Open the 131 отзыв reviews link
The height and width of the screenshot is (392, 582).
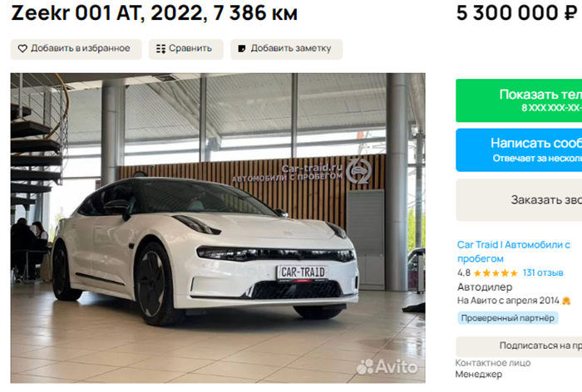click(x=543, y=273)
